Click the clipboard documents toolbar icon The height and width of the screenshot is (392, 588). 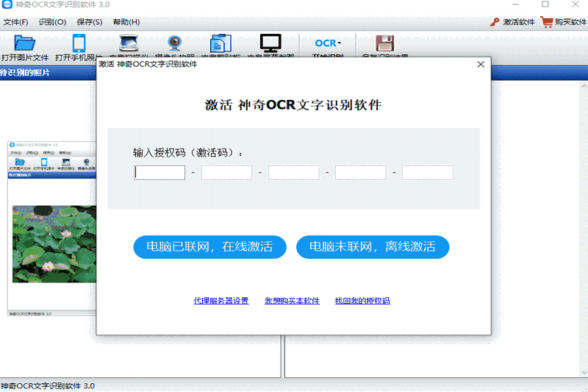tap(220, 43)
